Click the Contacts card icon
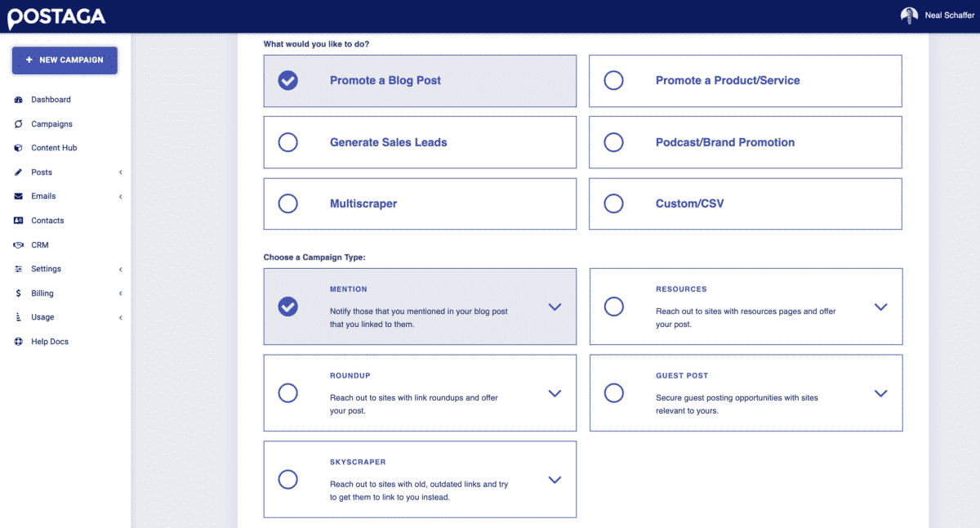This screenshot has height=528, width=980. pos(19,221)
